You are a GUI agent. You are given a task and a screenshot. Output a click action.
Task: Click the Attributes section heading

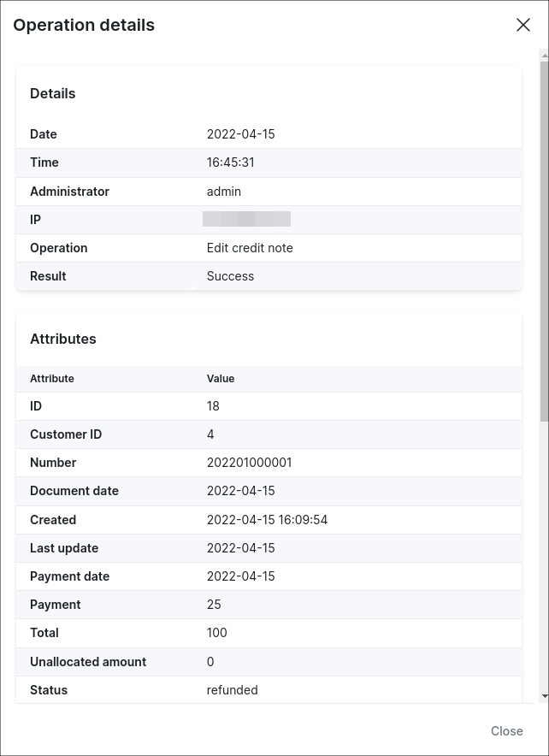[x=63, y=339]
